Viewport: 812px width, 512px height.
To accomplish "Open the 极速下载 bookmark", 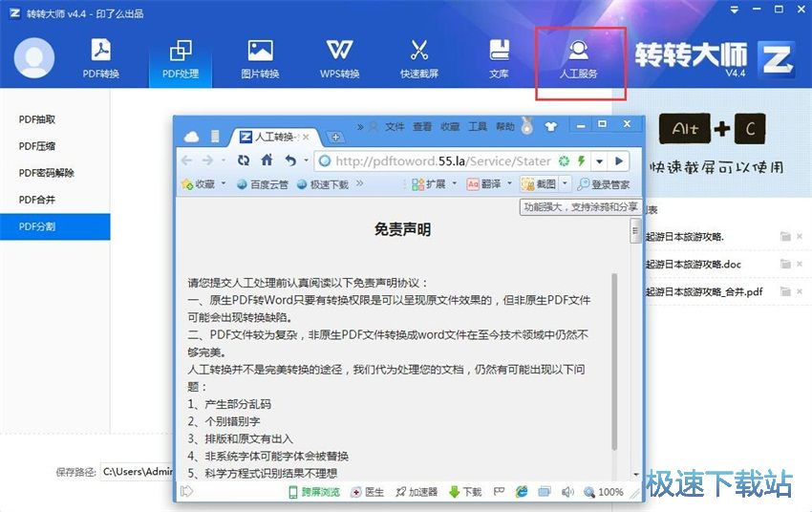I will (x=323, y=184).
